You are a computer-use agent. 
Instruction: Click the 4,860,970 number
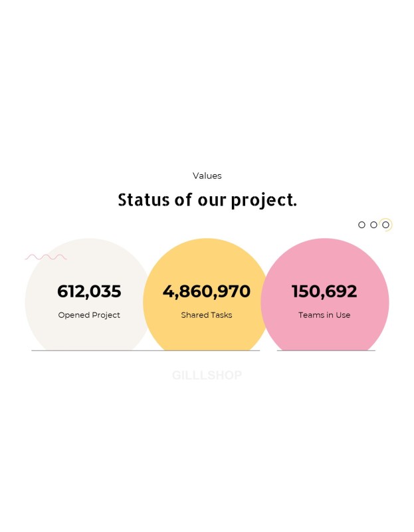tap(207, 291)
